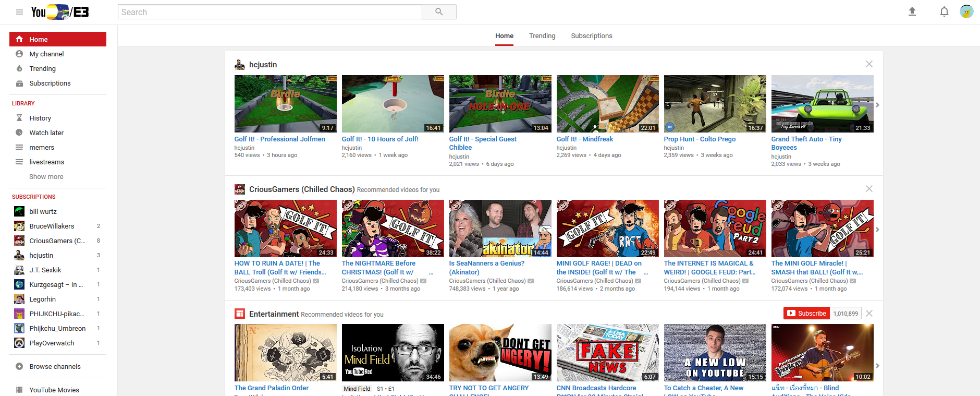Image resolution: width=980 pixels, height=396 pixels.
Task: Click the hcjustin shelf avatar icon
Action: click(x=240, y=65)
